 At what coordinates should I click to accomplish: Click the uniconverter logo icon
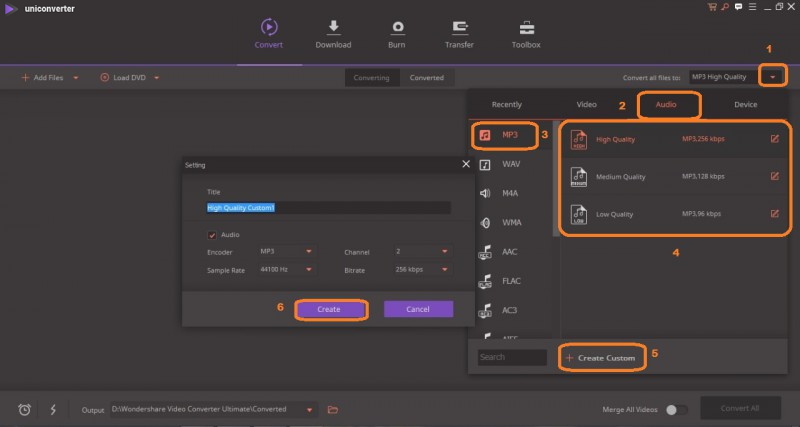pos(10,9)
